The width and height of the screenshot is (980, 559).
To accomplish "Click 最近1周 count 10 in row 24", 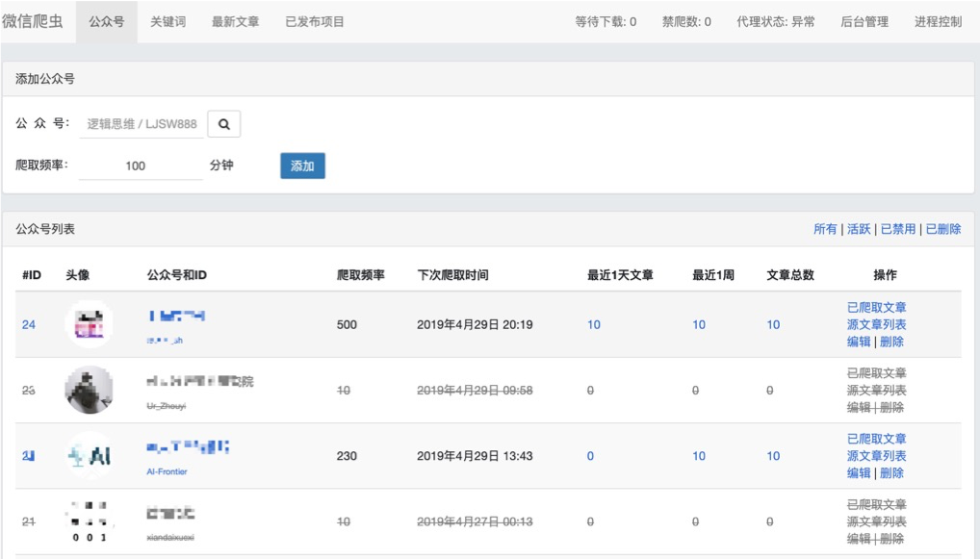I will point(699,325).
